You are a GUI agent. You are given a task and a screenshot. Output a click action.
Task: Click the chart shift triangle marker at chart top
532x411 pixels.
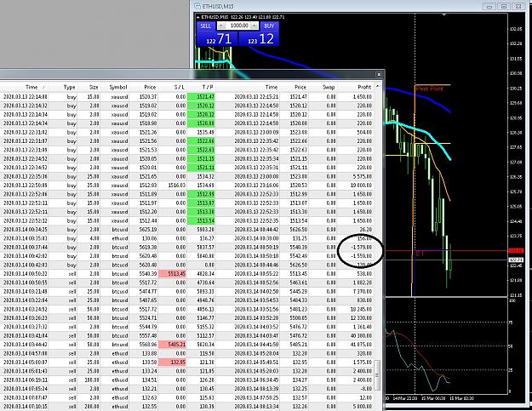(x=444, y=14)
